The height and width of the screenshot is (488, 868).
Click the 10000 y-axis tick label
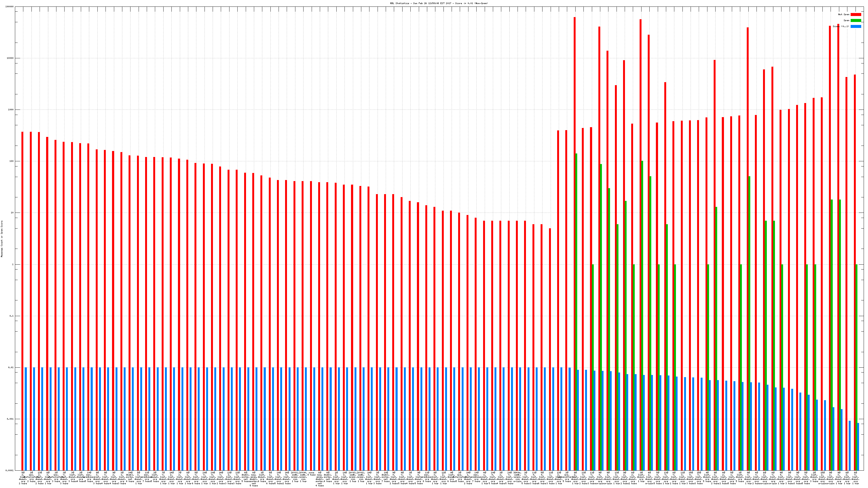tap(11, 58)
